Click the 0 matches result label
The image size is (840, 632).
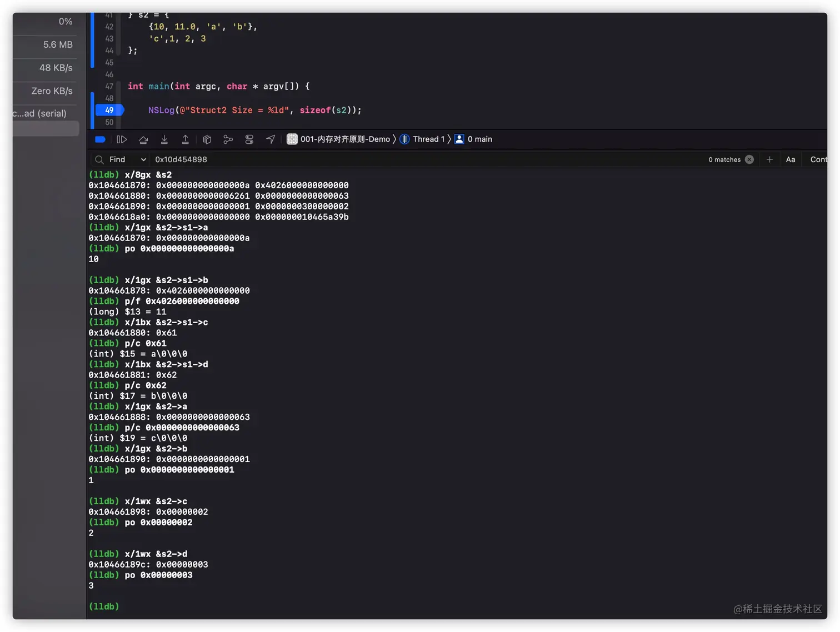tap(724, 160)
